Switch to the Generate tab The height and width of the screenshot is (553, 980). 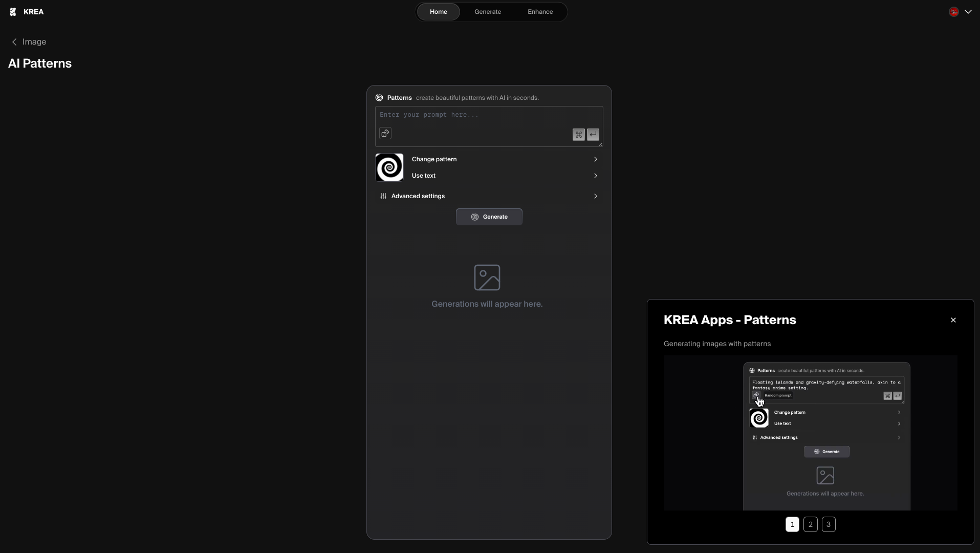[x=487, y=12]
